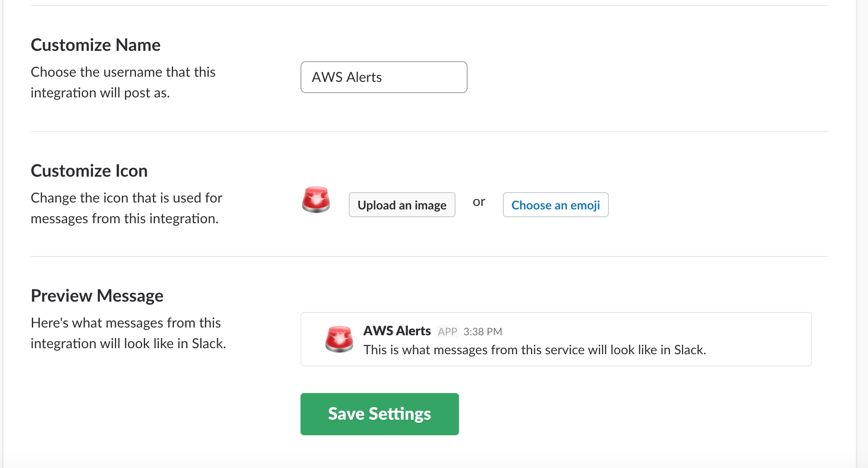This screenshot has height=468, width=868.
Task: Click the Customize Name heading
Action: 95,44
